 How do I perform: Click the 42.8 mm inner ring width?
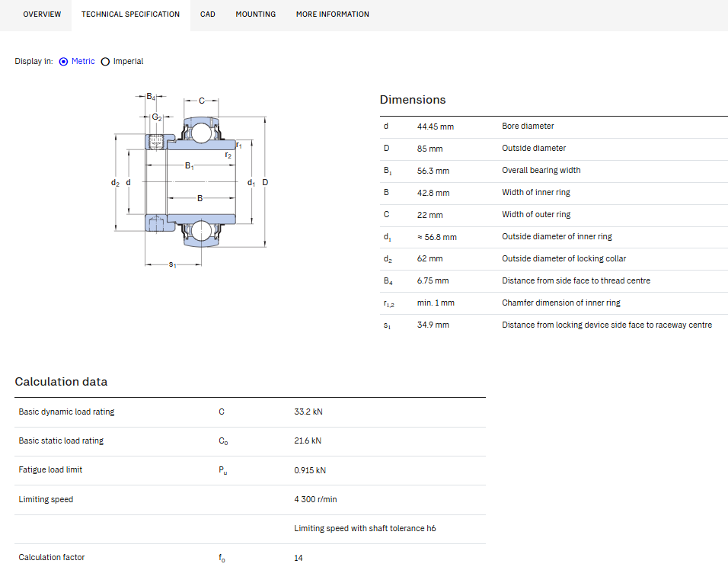coord(433,193)
